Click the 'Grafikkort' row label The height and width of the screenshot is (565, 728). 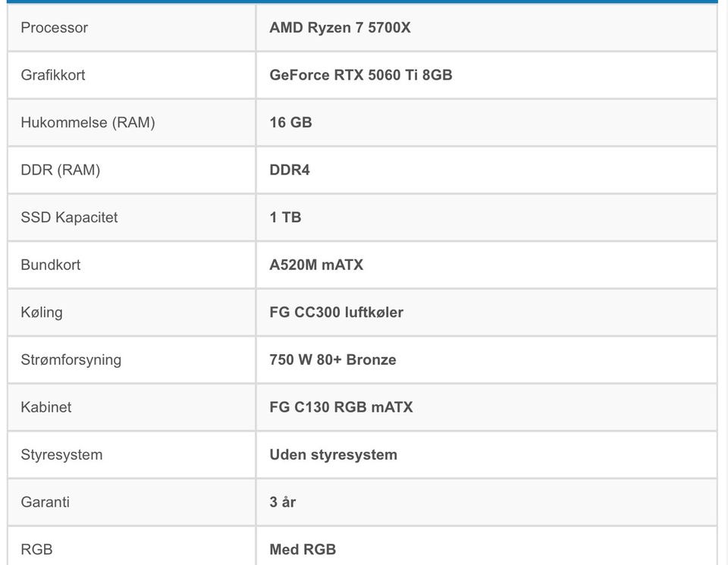point(53,75)
